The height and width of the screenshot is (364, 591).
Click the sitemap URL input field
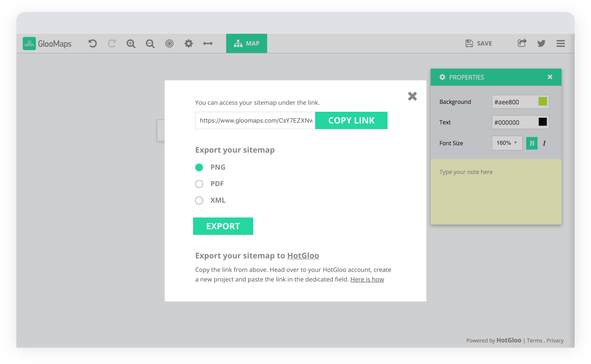pos(255,120)
